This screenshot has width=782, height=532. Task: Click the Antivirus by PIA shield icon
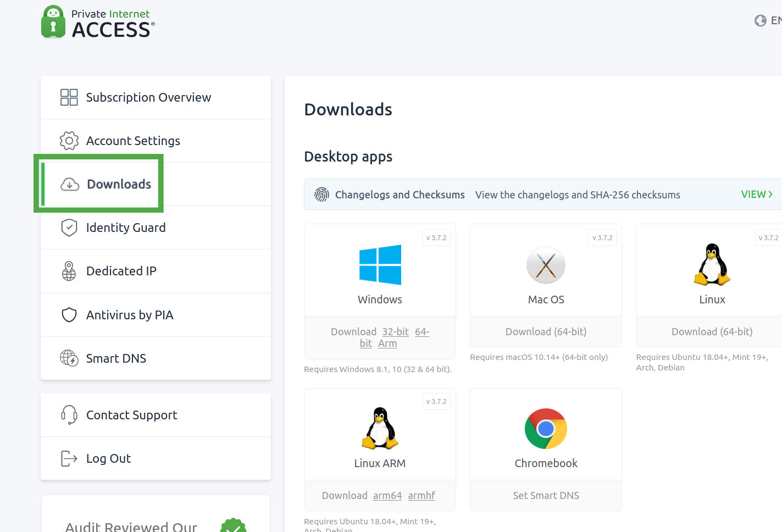[69, 315]
